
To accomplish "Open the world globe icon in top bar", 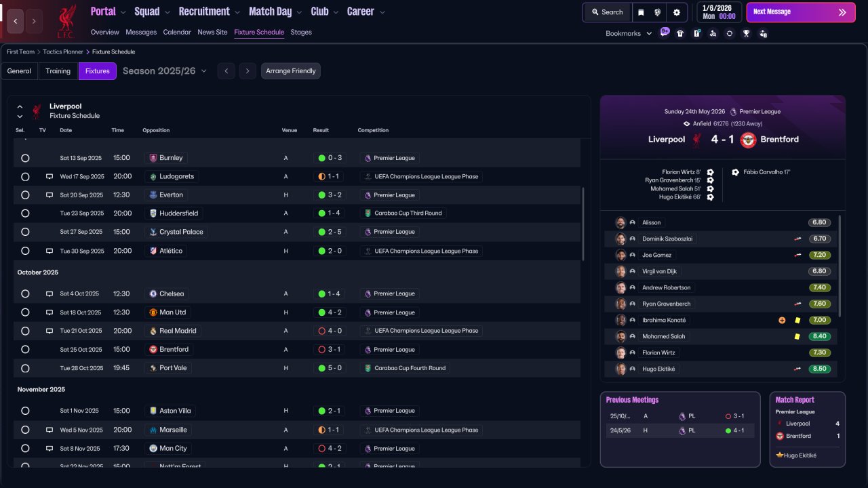I will tap(658, 12).
